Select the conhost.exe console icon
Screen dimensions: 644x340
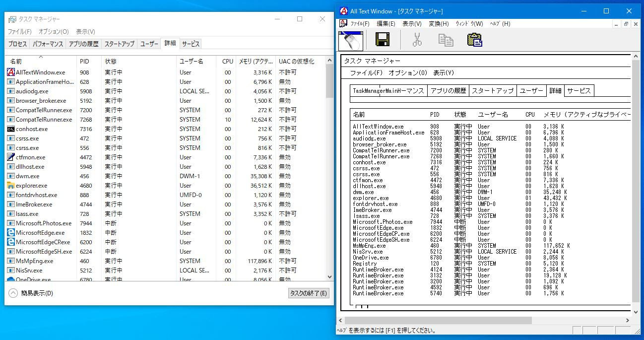11,129
